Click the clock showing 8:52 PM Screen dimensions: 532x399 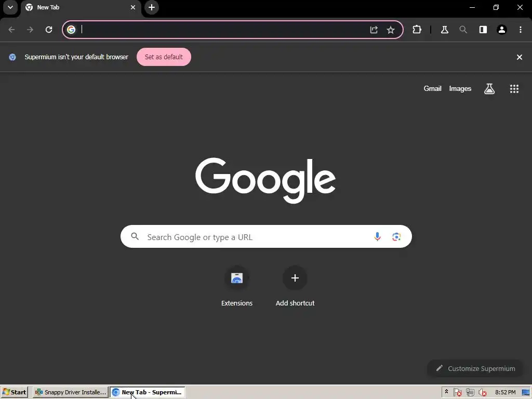[x=505, y=392]
